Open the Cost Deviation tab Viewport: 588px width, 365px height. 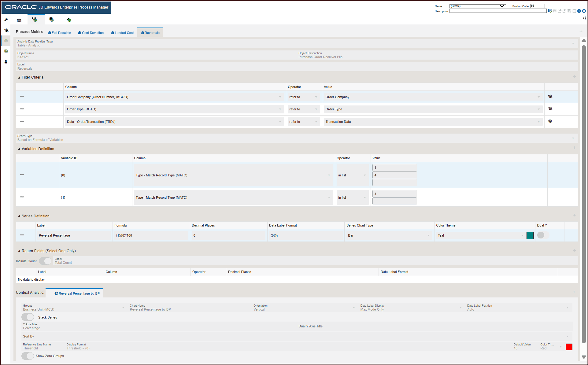[91, 32]
